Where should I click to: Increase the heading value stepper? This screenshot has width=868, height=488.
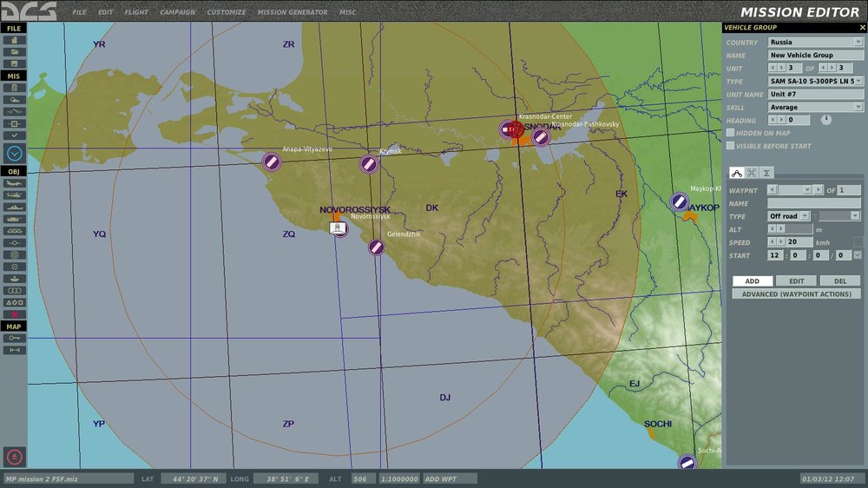(x=781, y=120)
